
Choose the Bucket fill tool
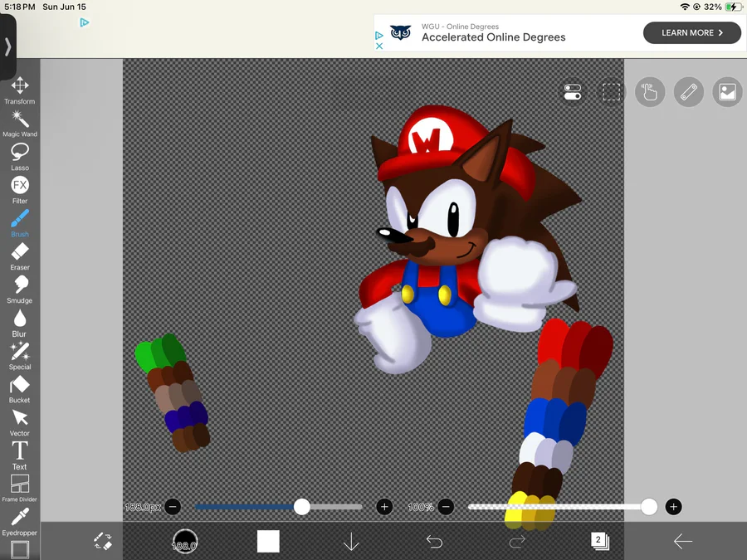tap(20, 390)
